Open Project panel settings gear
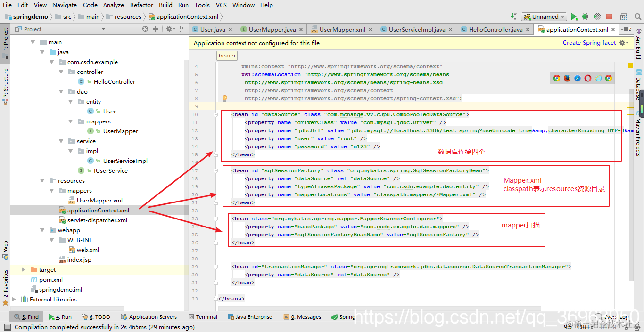 [170, 29]
